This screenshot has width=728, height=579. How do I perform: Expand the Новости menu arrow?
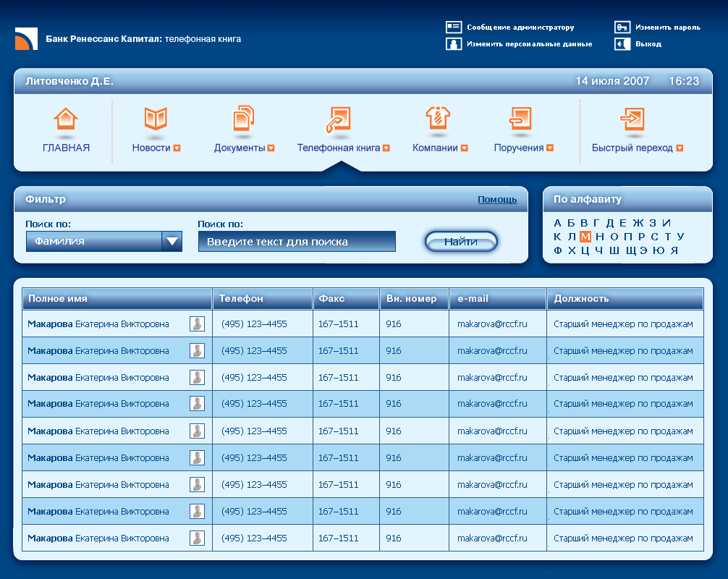177,148
